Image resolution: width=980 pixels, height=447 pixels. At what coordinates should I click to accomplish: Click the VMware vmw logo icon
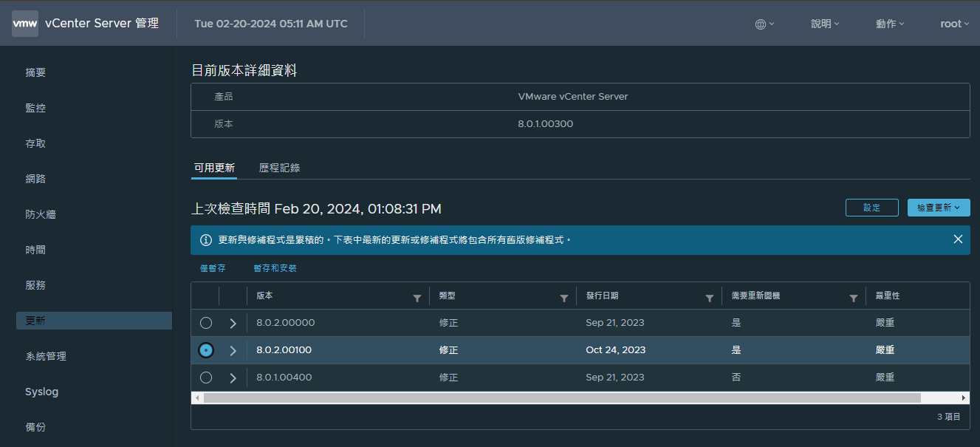pos(25,24)
